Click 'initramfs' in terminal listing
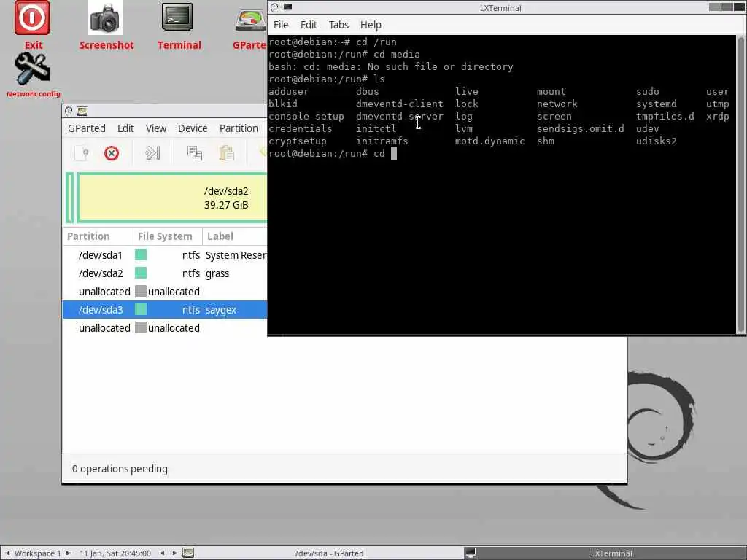This screenshot has height=560, width=747. coord(382,141)
